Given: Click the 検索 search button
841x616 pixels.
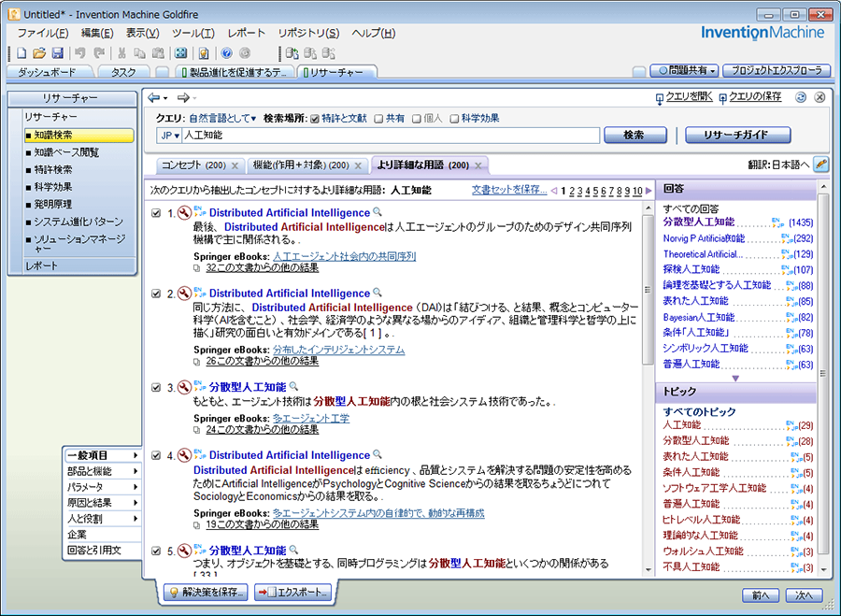Looking at the screenshot, I should [x=635, y=135].
